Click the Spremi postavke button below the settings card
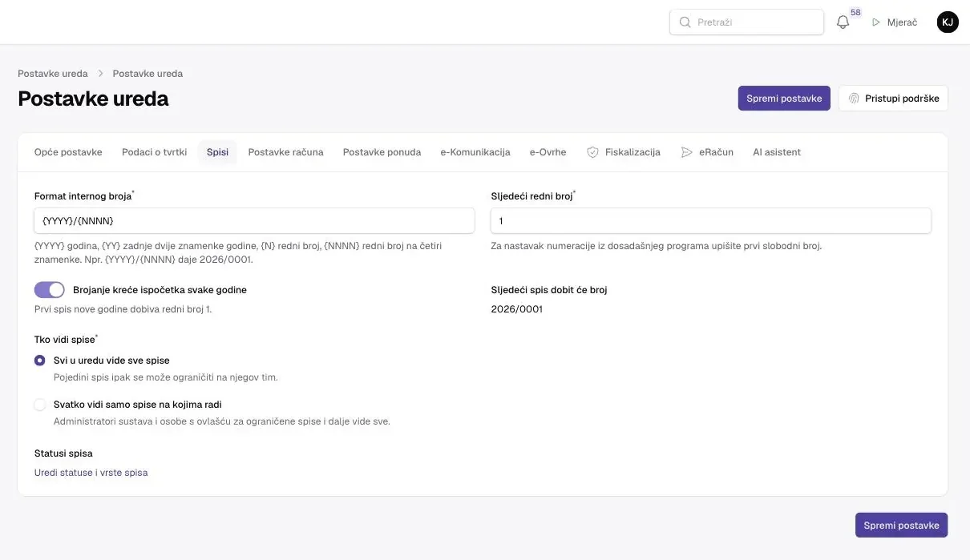Screen dimensions: 970x560 pyautogui.click(x=901, y=526)
